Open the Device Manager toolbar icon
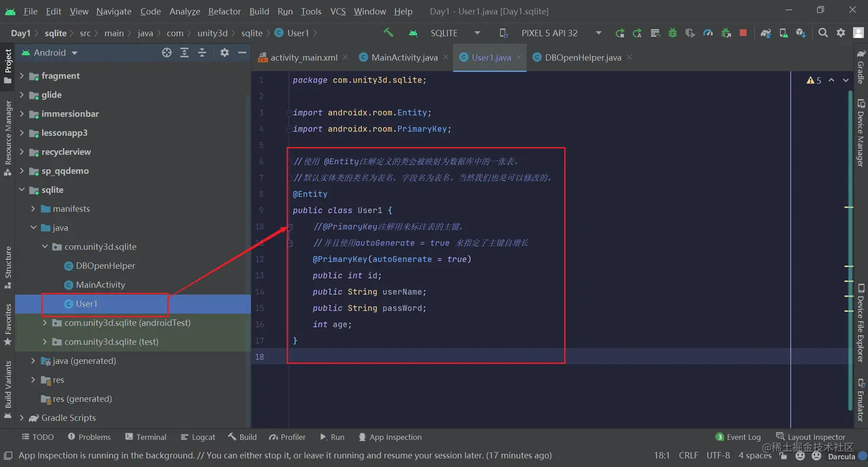Screen dimensions: 868x467 (783, 33)
